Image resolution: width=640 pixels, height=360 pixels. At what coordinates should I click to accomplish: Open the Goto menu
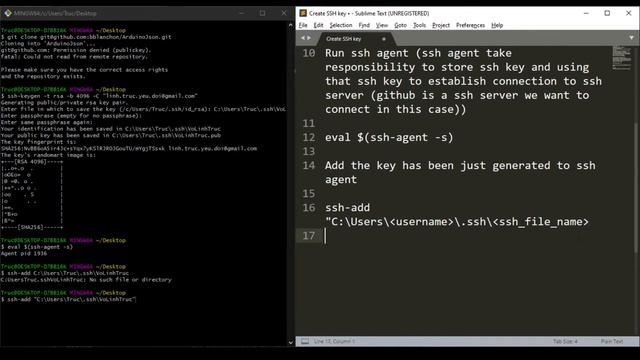tap(400, 25)
